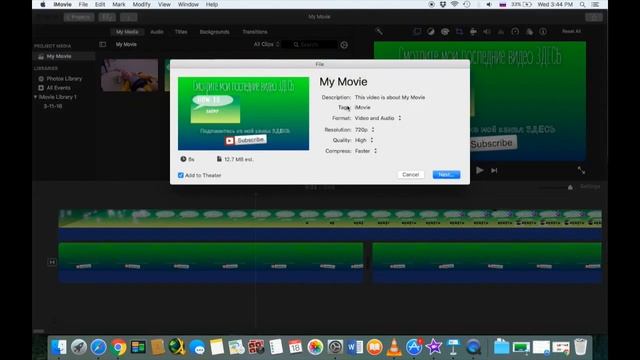640x360 pixels.
Task: Open the color balance tool
Action: coord(431,31)
